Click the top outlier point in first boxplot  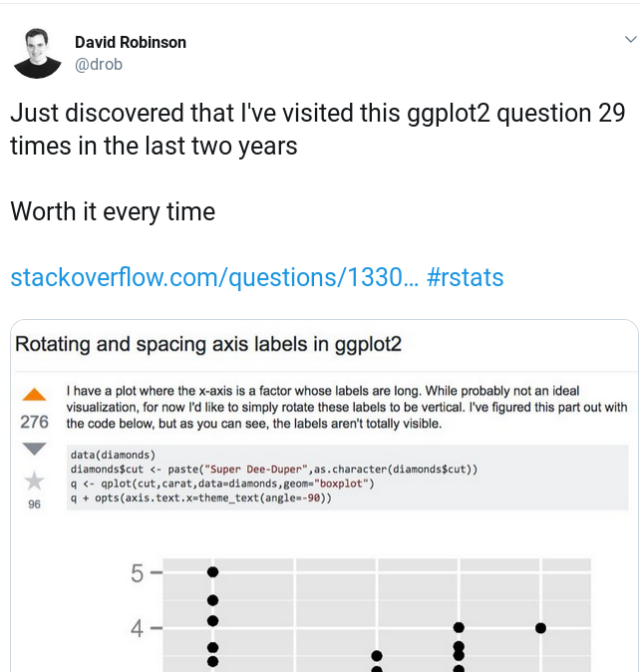(x=213, y=571)
